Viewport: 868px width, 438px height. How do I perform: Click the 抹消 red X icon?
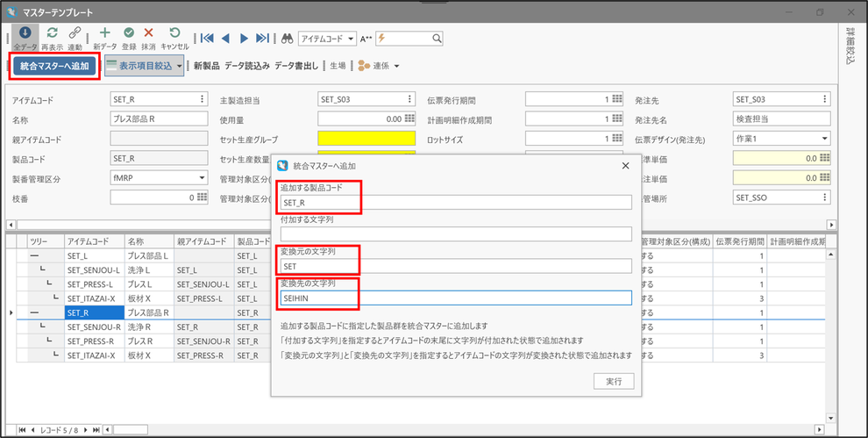[148, 32]
